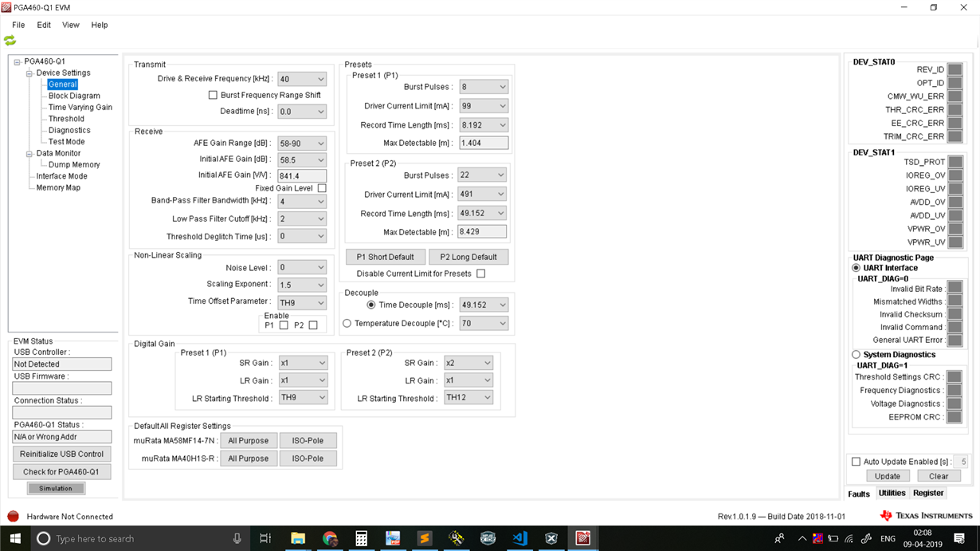
Task: Open Band-Pass Filter Bandwidth dropdown
Action: (x=302, y=201)
